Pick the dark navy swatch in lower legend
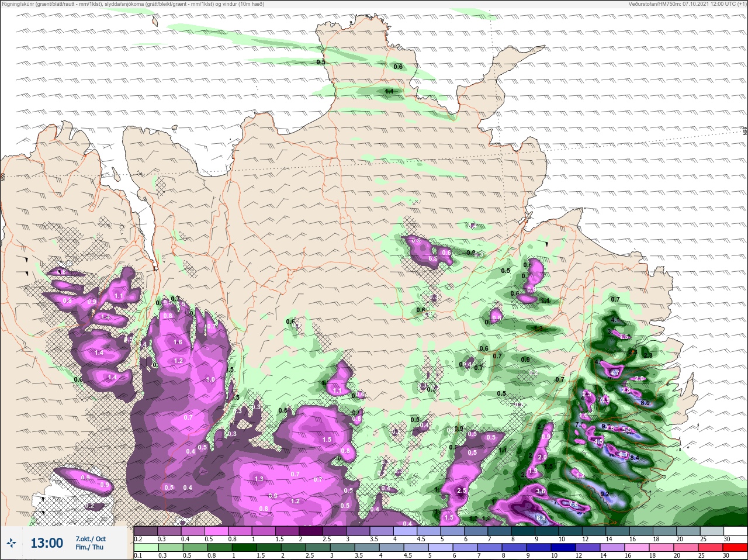 pos(563,548)
